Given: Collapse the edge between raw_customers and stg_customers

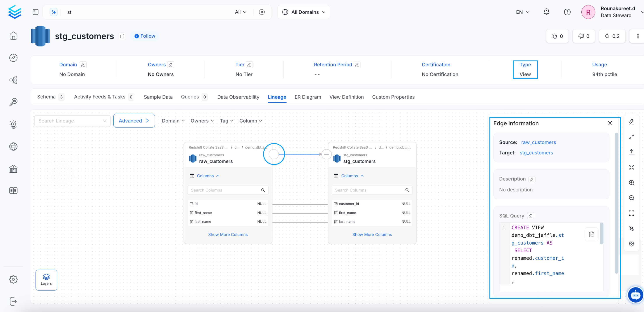Looking at the screenshot, I should tap(326, 154).
